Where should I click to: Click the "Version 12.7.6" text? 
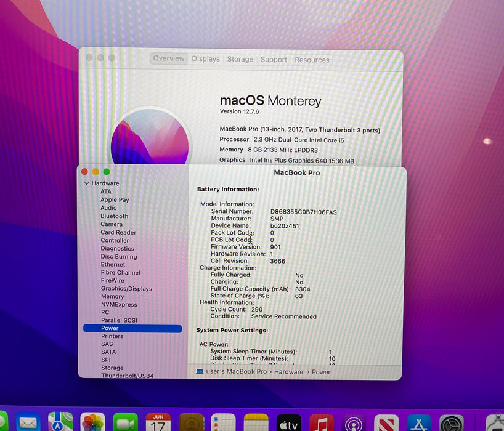point(239,111)
